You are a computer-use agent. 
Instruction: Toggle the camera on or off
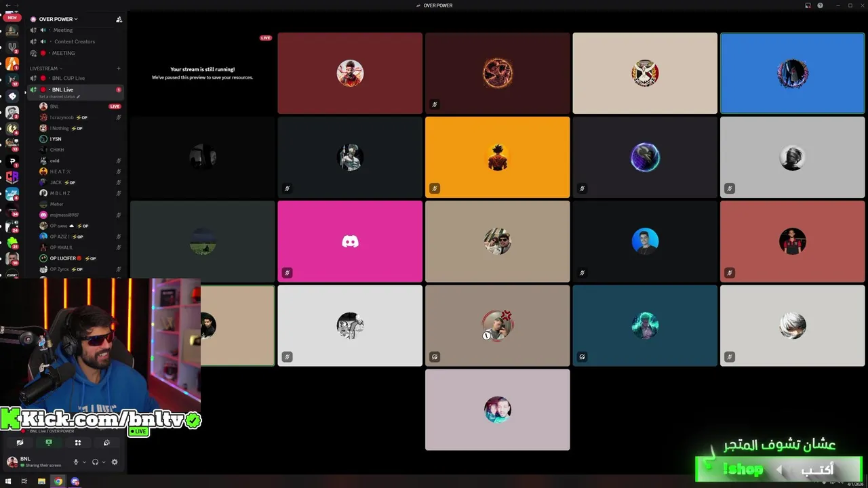click(20, 443)
